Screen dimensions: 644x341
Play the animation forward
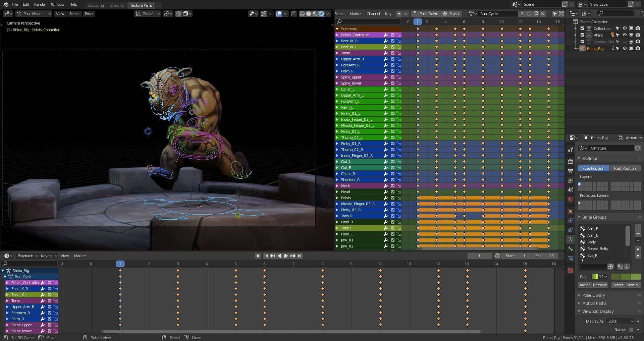(286, 256)
